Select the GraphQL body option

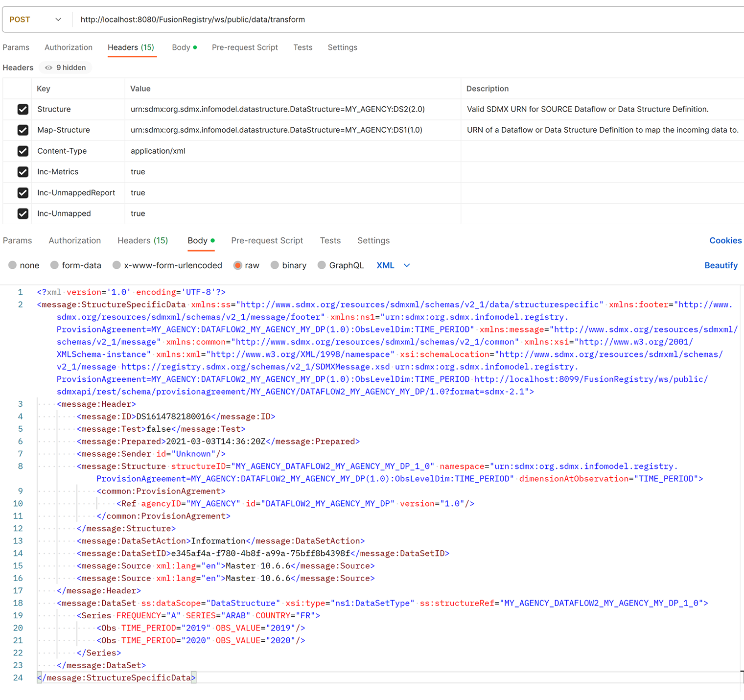coord(322,265)
